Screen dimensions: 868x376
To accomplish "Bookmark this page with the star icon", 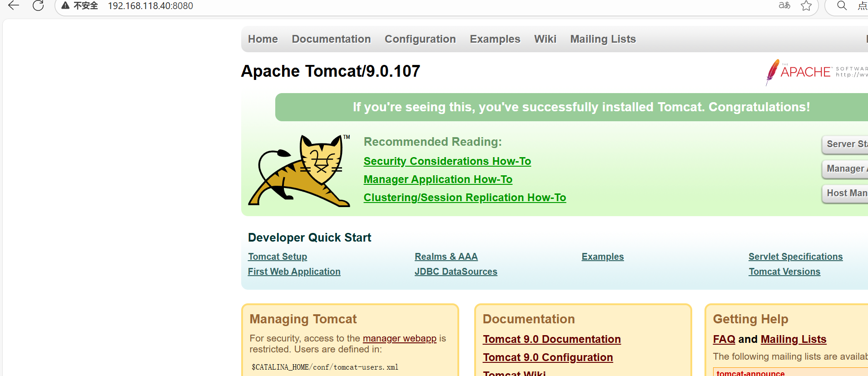I will [x=806, y=5].
